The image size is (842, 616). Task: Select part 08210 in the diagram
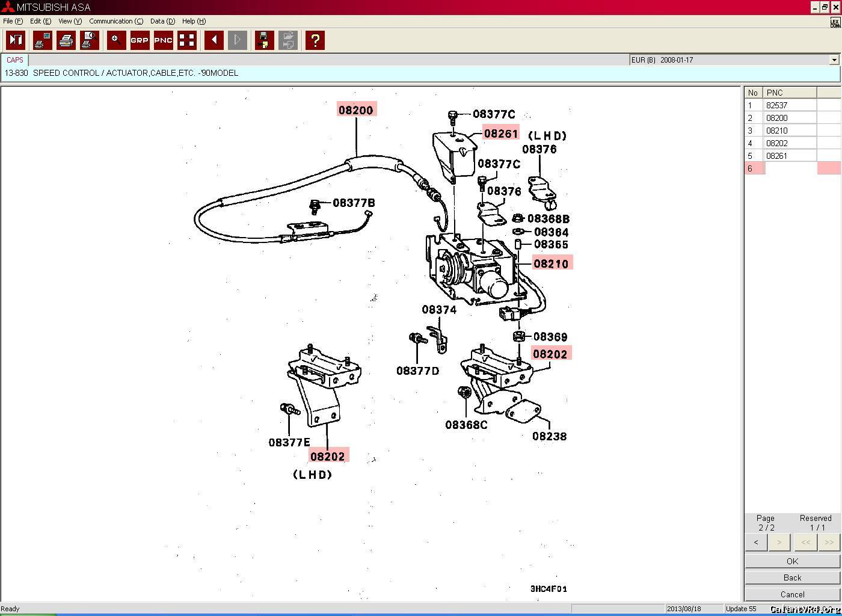(x=551, y=263)
